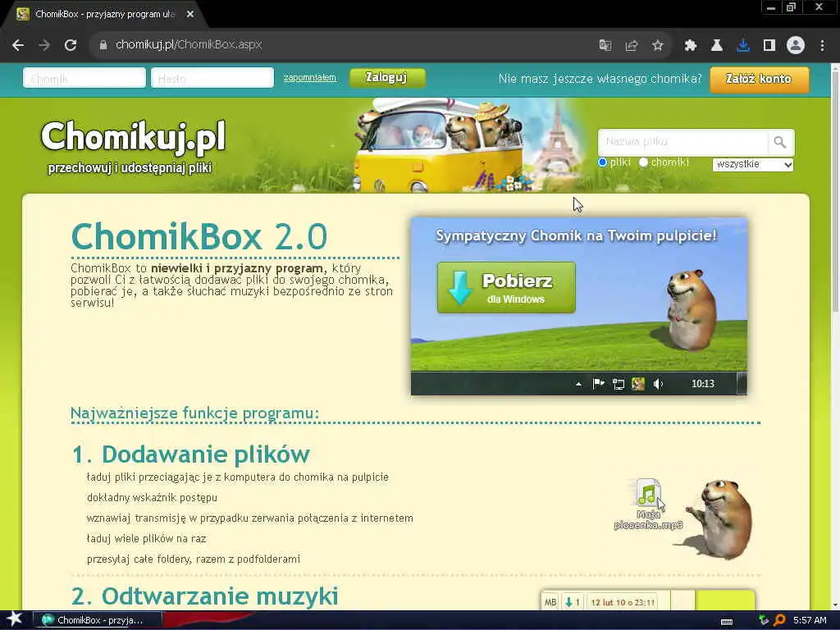Screen dimensions: 840x630
Task: Click the zapomniałem link
Action: pos(310,78)
